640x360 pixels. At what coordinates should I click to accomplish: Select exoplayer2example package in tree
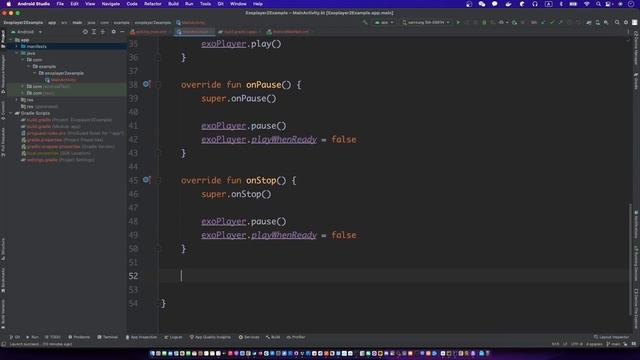click(x=61, y=73)
